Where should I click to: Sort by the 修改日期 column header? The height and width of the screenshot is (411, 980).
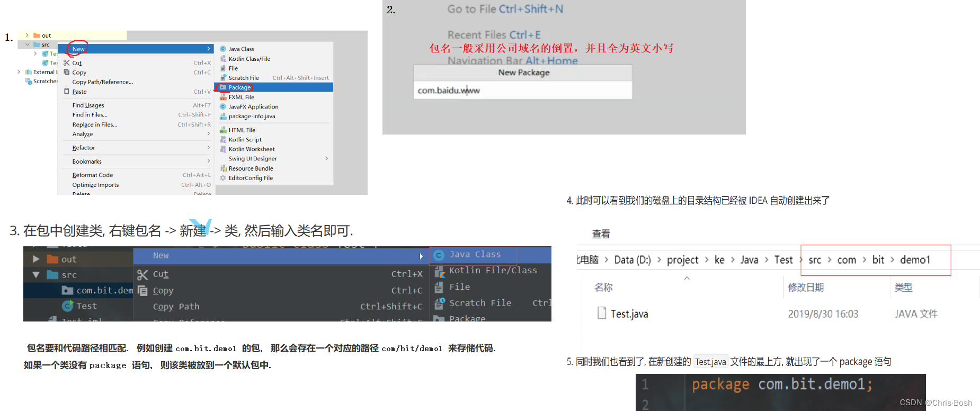tap(806, 287)
